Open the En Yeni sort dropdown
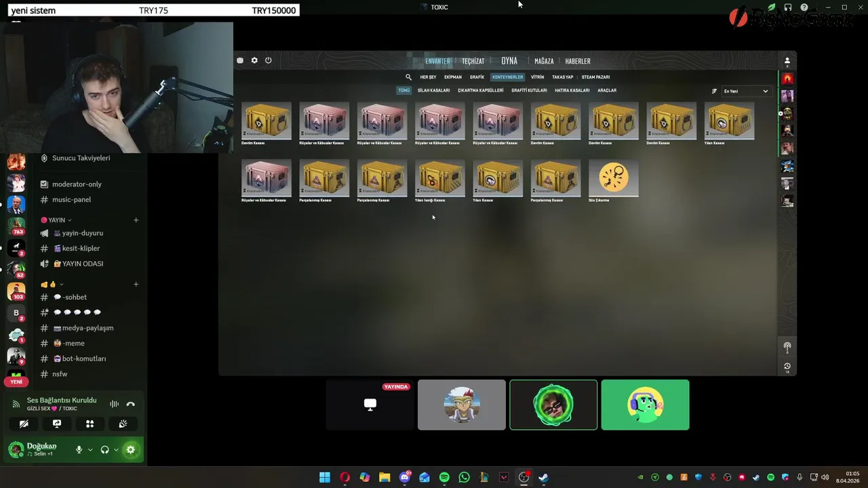The width and height of the screenshot is (868, 488). 746,91
